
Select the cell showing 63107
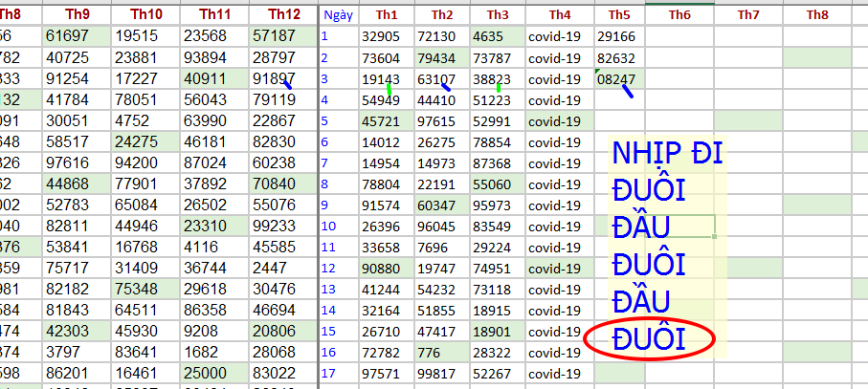[x=442, y=79]
